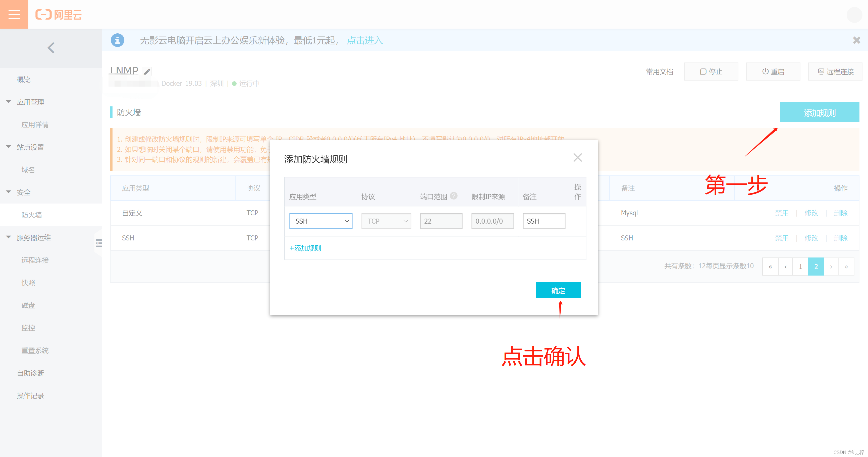Close the add firewall rule dialog
Image resolution: width=868 pixels, height=457 pixels.
pos(578,157)
